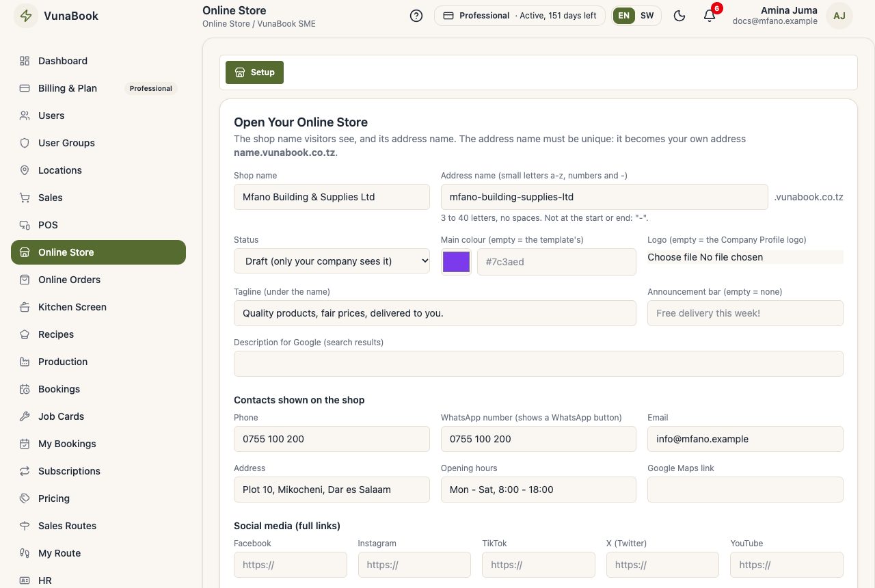The height and width of the screenshot is (588, 875).
Task: Click the Billing & Plan card icon
Action: pyautogui.click(x=25, y=88)
